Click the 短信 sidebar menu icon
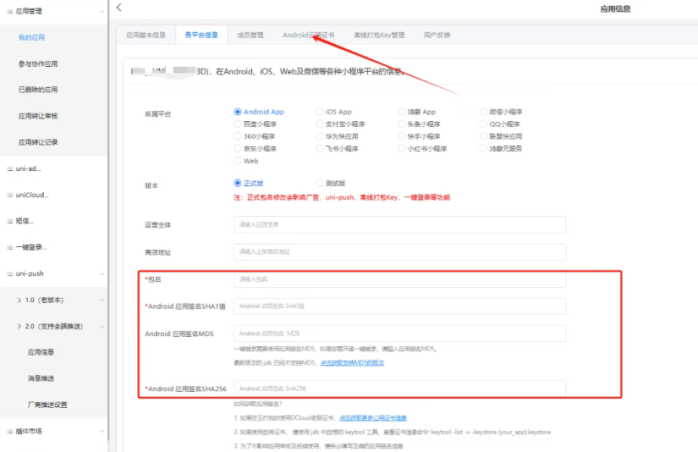The width and height of the screenshot is (698, 452). tap(7, 220)
